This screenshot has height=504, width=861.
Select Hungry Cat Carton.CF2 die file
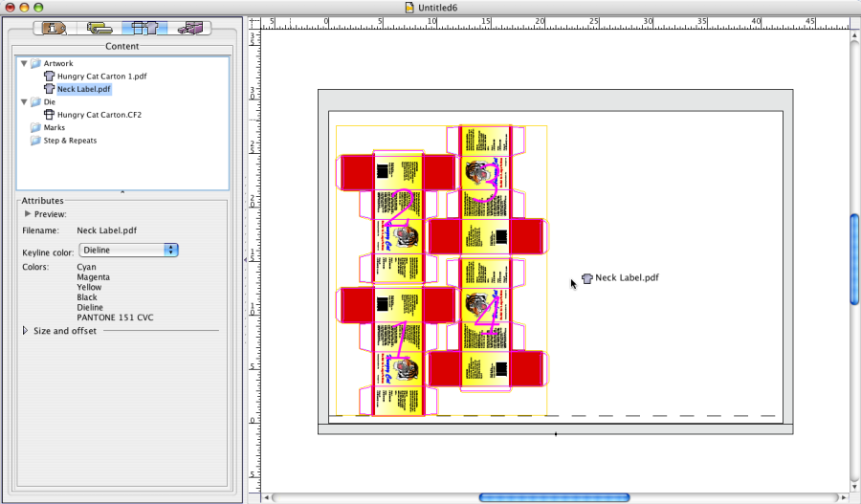99,115
